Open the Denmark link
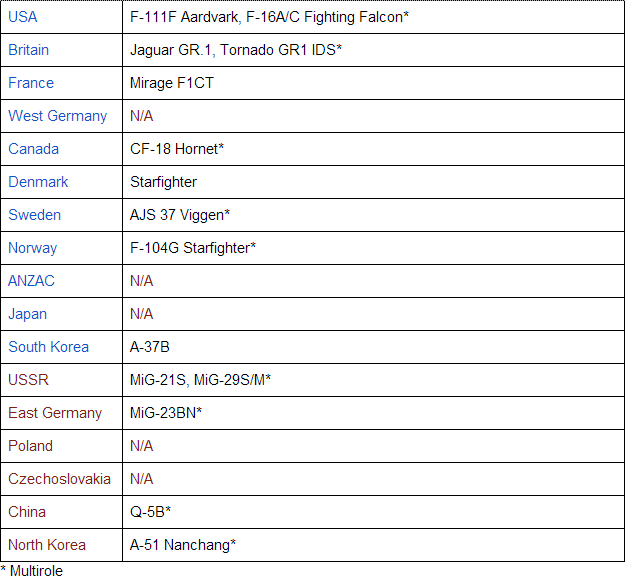This screenshot has height=583, width=625. click(x=38, y=182)
